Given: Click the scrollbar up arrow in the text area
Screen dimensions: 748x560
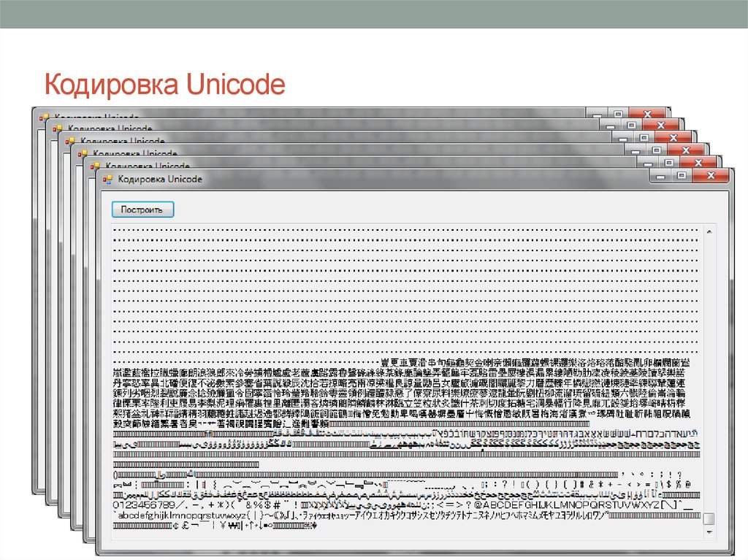Looking at the screenshot, I should (x=711, y=231).
